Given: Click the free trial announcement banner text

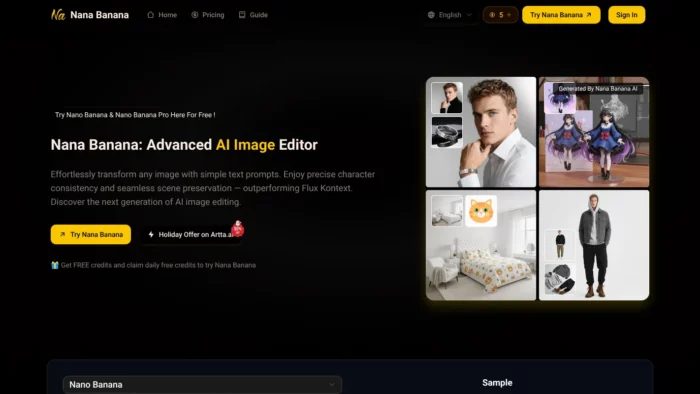Looking at the screenshot, I should click(135, 115).
